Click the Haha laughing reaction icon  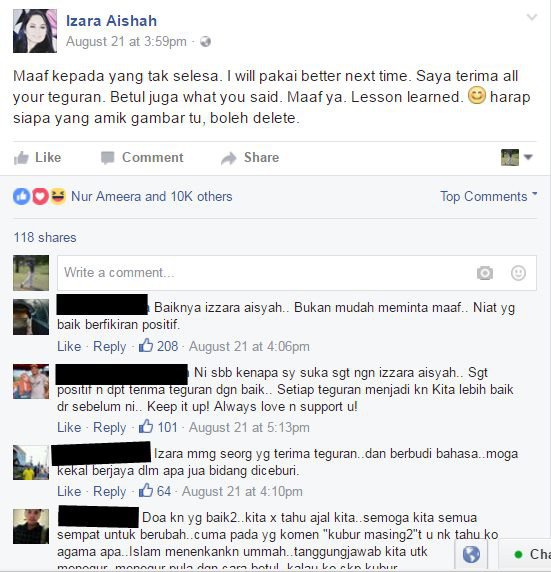58,197
